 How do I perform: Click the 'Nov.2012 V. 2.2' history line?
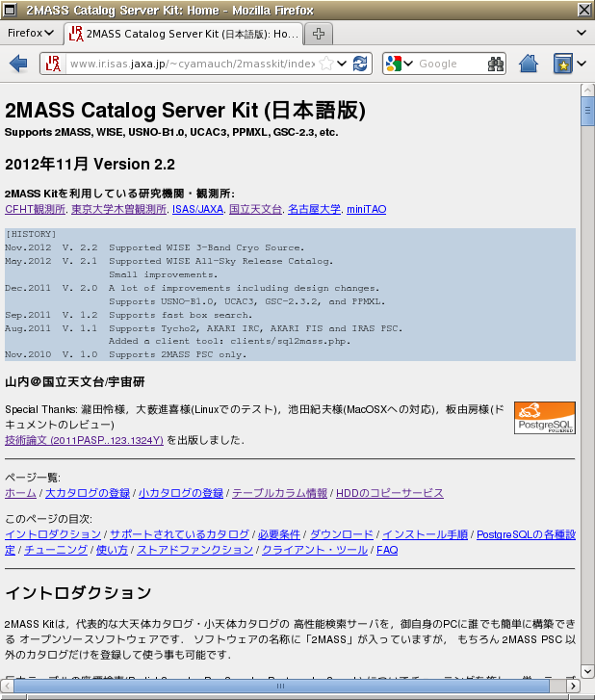click(x=154, y=247)
